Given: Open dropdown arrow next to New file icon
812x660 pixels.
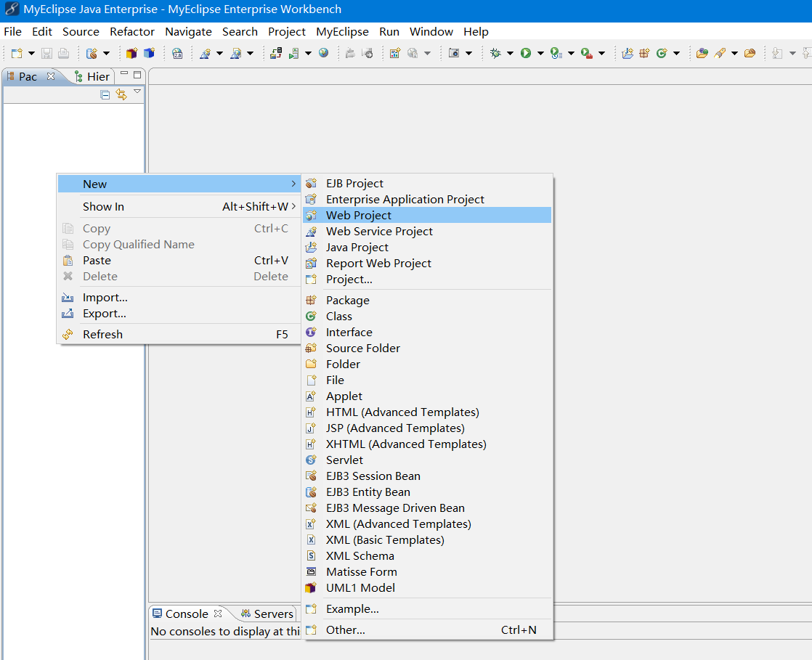Looking at the screenshot, I should pos(31,53).
